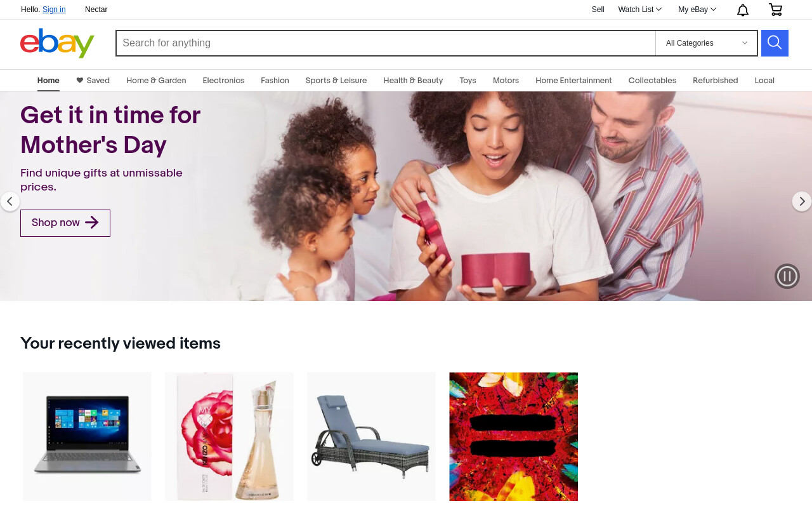812x508 pixels.
Task: Expand the All Categories dropdown
Action: (707, 43)
